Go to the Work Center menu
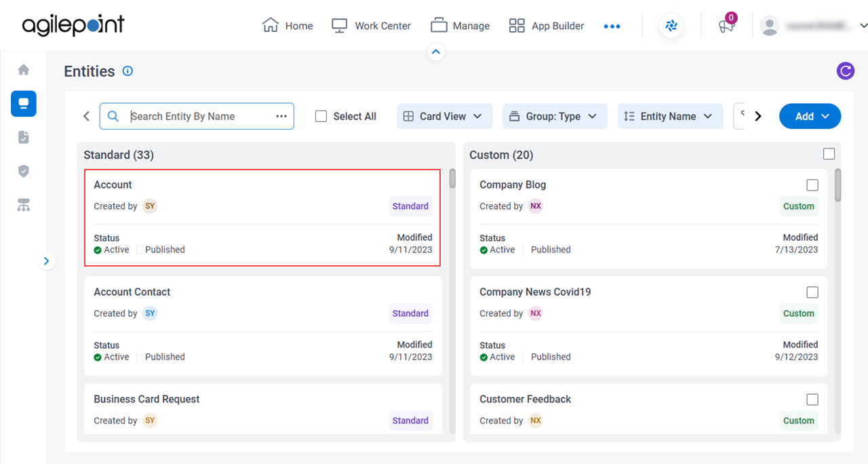This screenshot has width=868, height=464. 371,26
